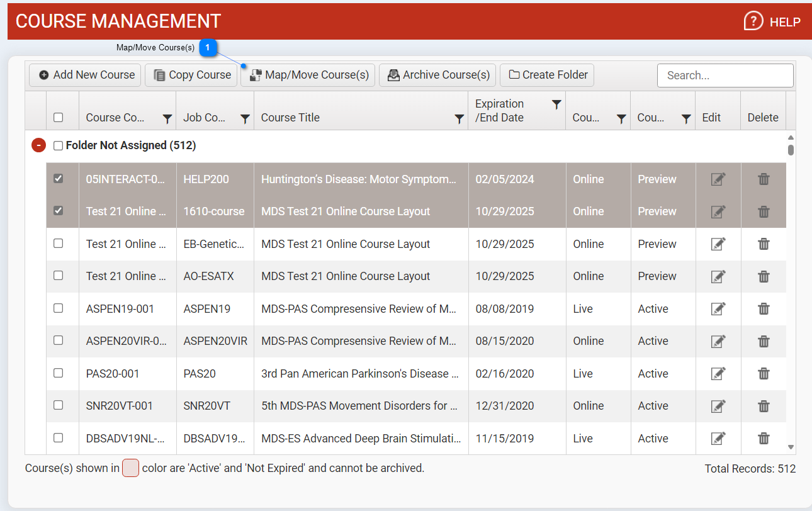Uncheck the 05INTERACT course checkbox

pyautogui.click(x=59, y=179)
